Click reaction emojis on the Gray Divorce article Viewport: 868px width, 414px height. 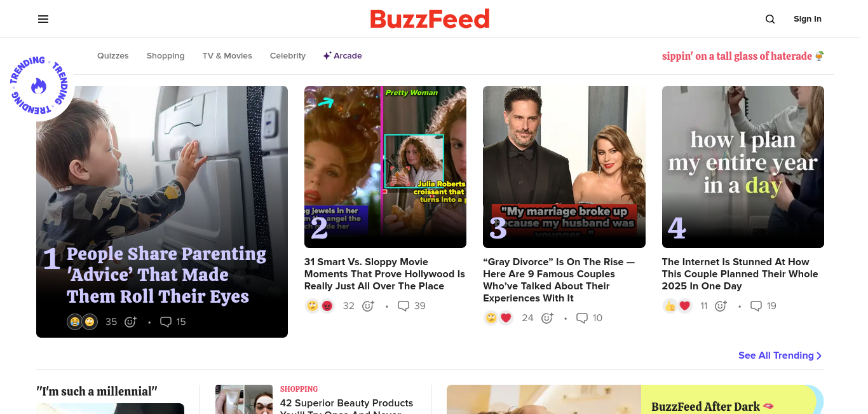(x=499, y=318)
